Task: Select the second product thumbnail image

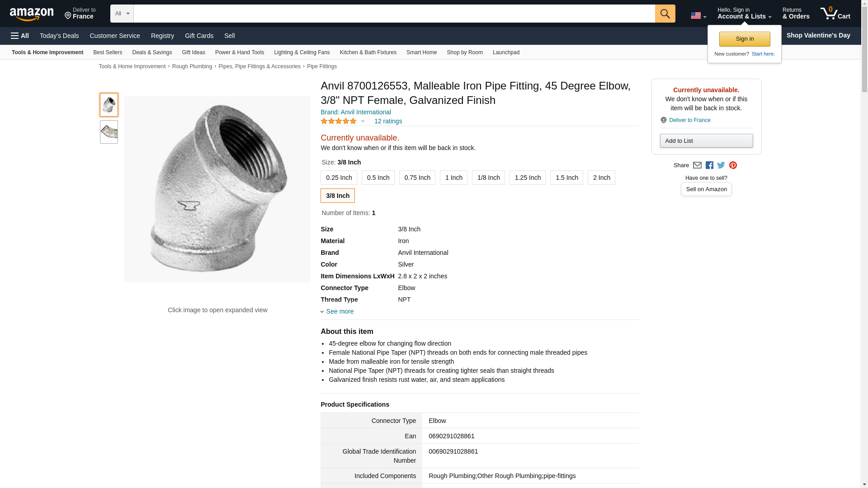Action: 109,132
